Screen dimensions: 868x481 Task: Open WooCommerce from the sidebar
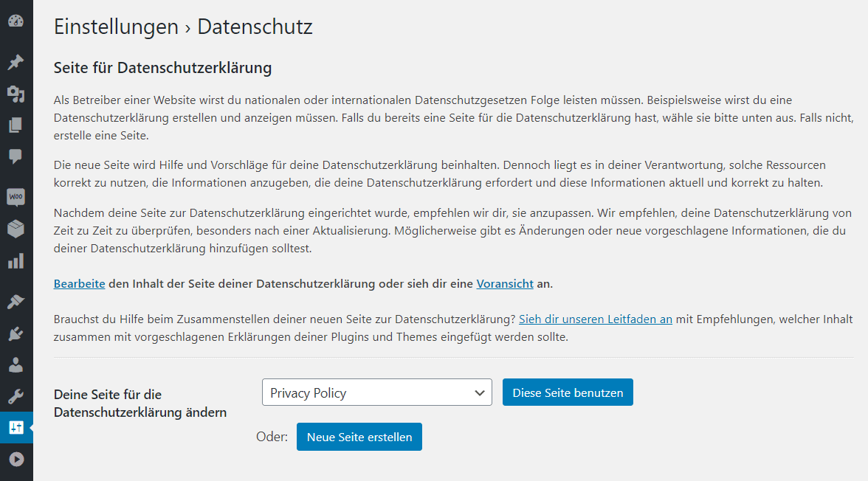tap(15, 196)
